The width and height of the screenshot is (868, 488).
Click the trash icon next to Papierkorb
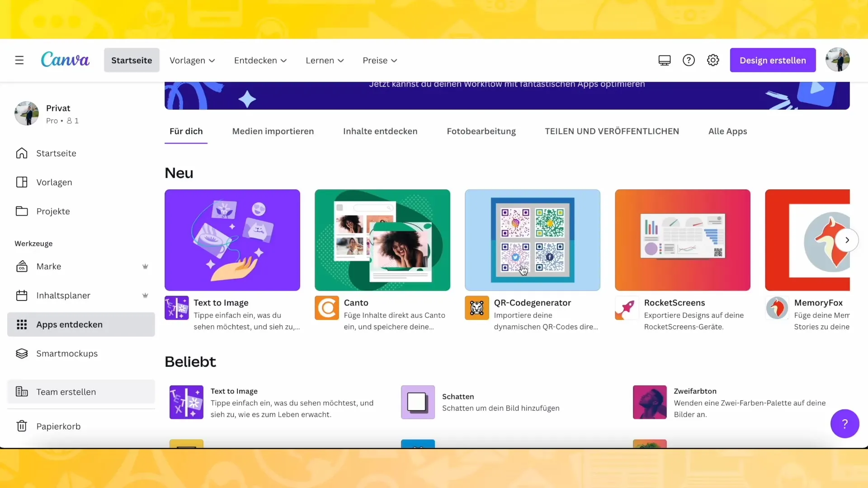22,426
